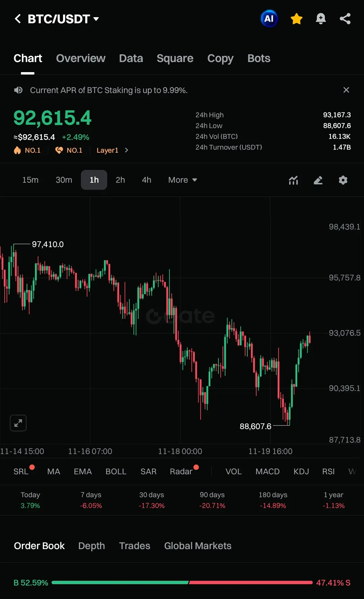The image size is (364, 599).
Task: Tap the 1 year -1.13% performance
Action: tap(334, 500)
